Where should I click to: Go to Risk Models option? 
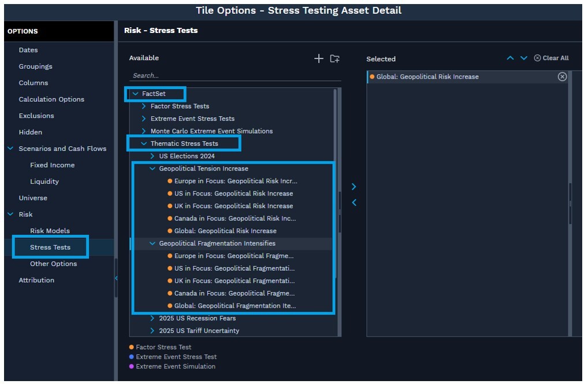pyautogui.click(x=50, y=231)
